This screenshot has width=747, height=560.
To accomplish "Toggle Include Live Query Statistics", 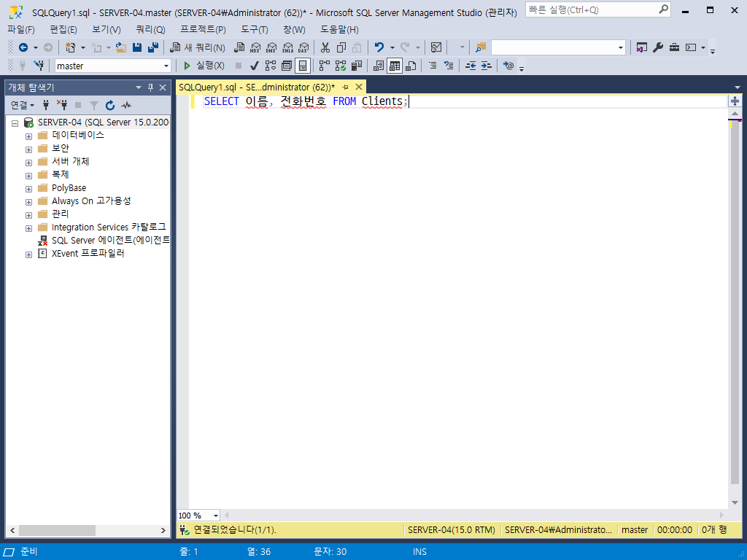I will (x=341, y=66).
